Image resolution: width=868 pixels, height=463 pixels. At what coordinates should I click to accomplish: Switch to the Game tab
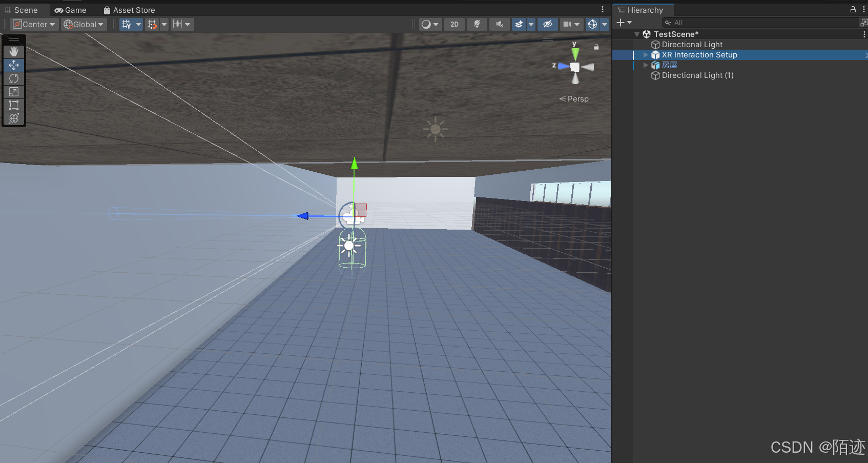click(71, 10)
